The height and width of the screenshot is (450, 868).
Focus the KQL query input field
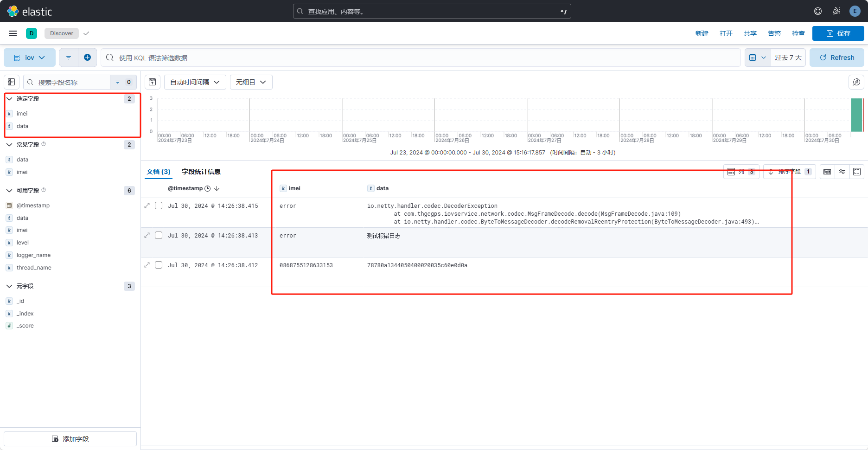[421, 58]
